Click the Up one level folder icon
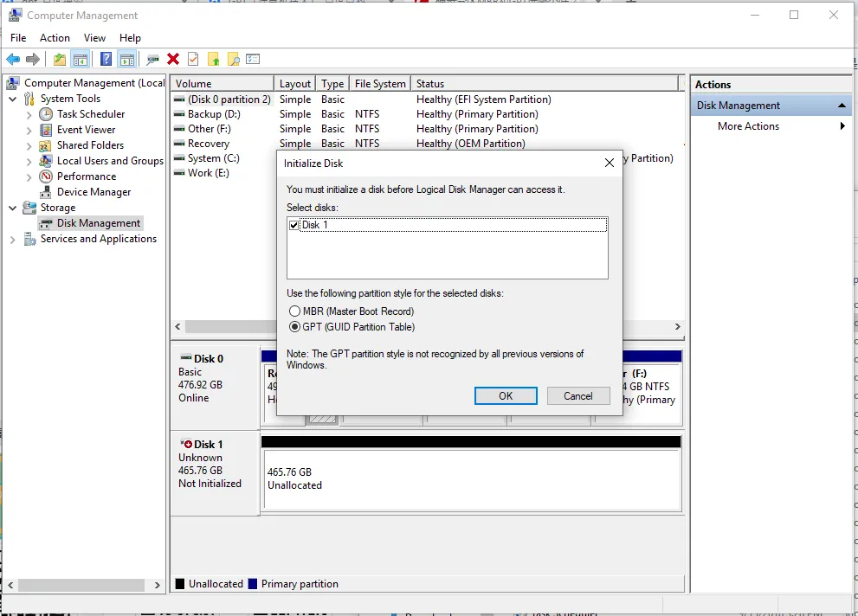This screenshot has width=858, height=616. point(60,59)
